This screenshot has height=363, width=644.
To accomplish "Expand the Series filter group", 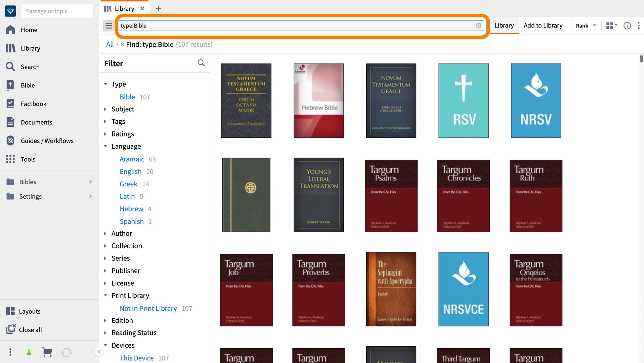I will pos(105,258).
